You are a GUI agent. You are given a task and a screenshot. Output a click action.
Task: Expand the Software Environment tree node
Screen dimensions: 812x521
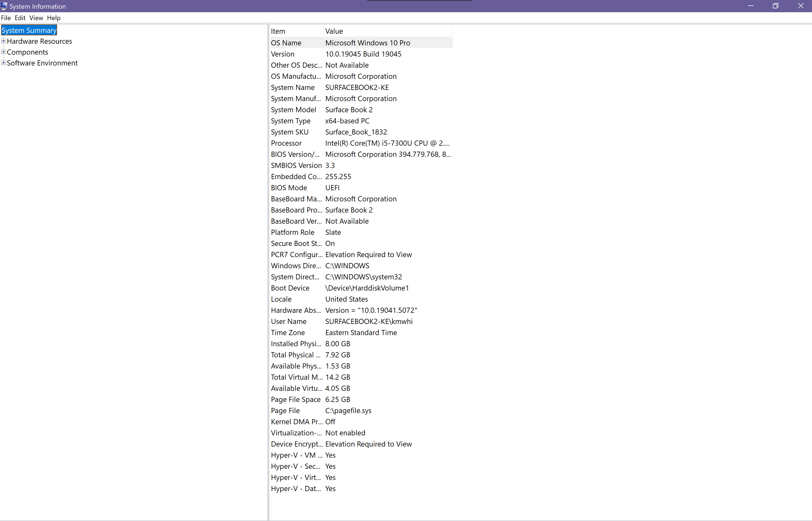click(3, 63)
